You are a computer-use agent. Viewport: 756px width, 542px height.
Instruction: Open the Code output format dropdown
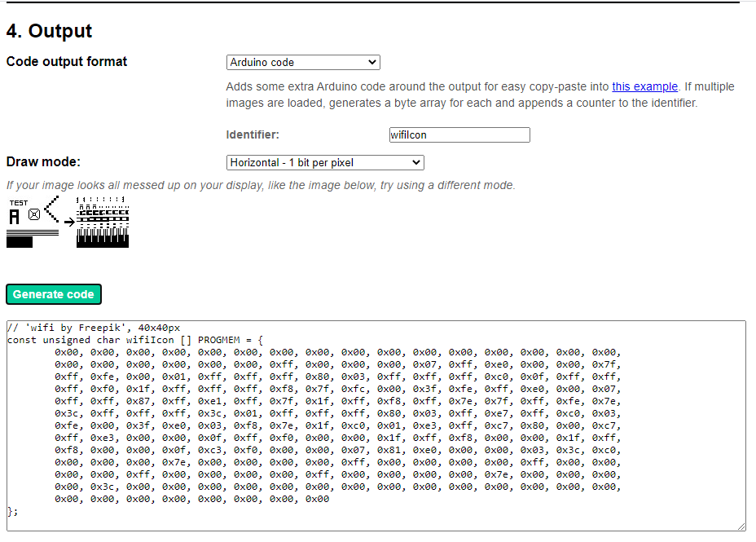coord(303,62)
